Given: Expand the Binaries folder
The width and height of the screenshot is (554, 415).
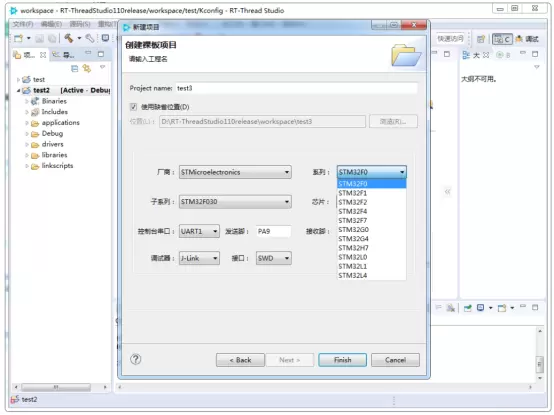Looking at the screenshot, I should pos(27,101).
